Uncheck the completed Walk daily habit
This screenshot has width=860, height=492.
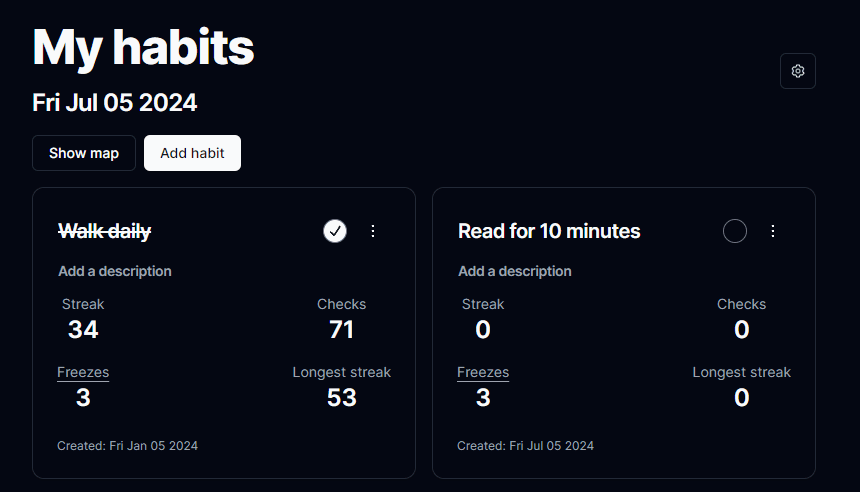click(x=335, y=231)
